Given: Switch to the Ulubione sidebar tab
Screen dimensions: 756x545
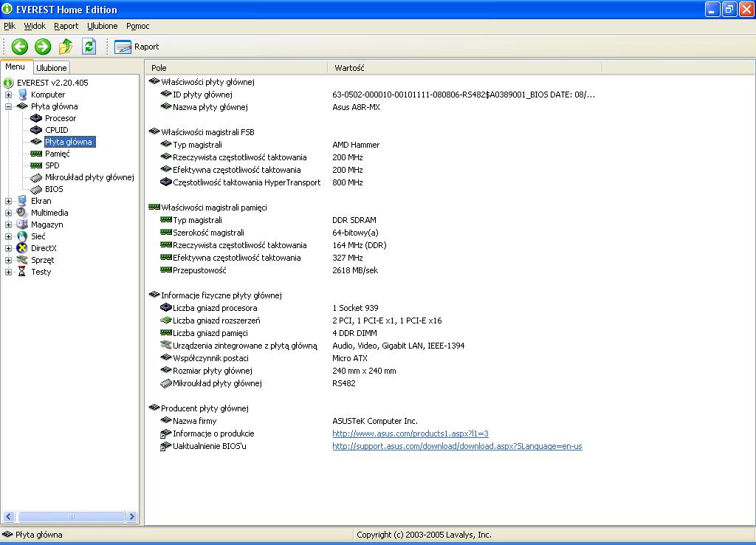Looking at the screenshot, I should pyautogui.click(x=52, y=67).
